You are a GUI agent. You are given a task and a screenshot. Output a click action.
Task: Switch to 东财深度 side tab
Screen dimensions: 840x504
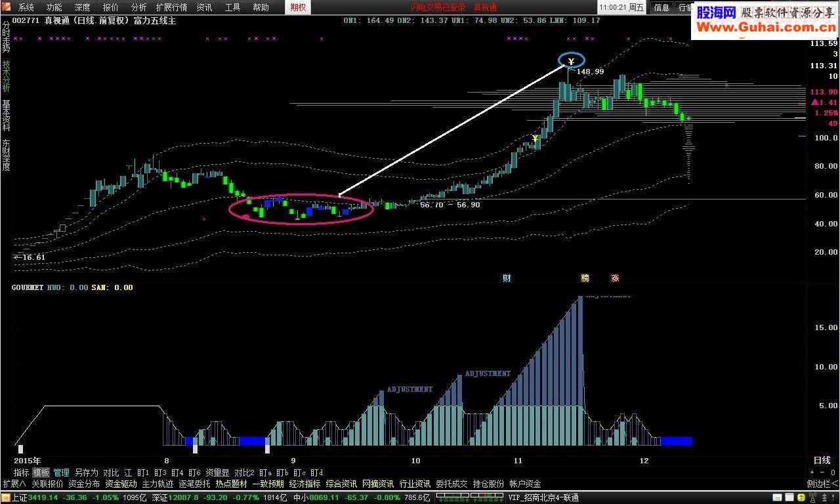6,155
